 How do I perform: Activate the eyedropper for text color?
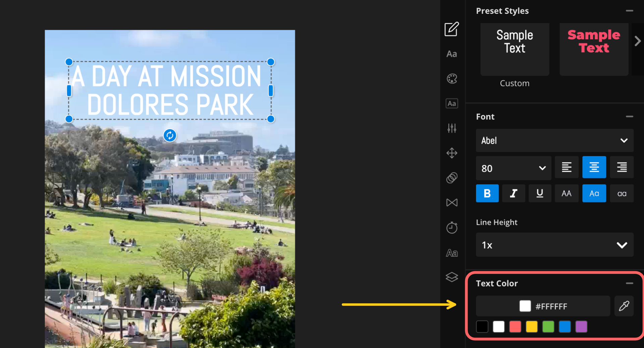624,306
